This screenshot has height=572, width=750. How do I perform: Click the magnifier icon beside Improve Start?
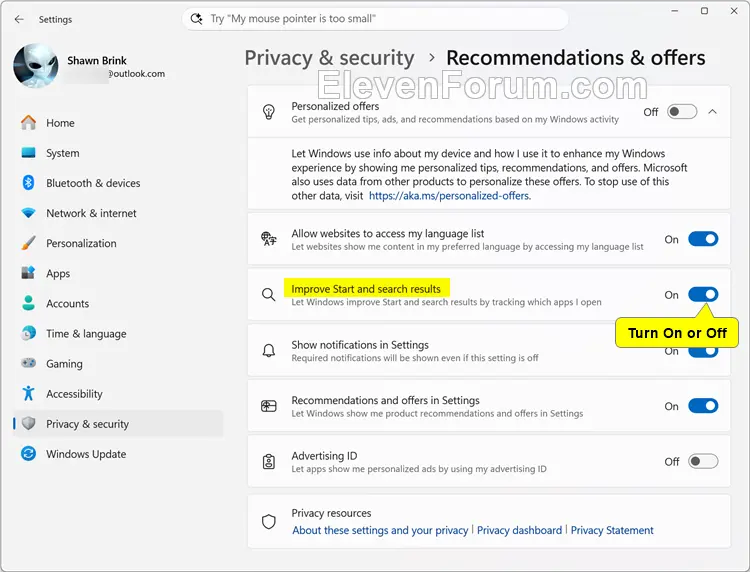269,295
